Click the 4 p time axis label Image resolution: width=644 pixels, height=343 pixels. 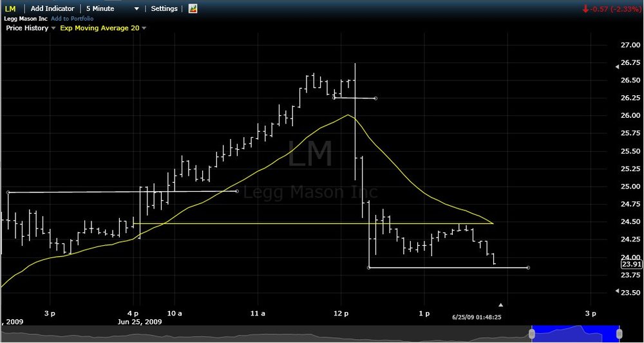pos(133,314)
